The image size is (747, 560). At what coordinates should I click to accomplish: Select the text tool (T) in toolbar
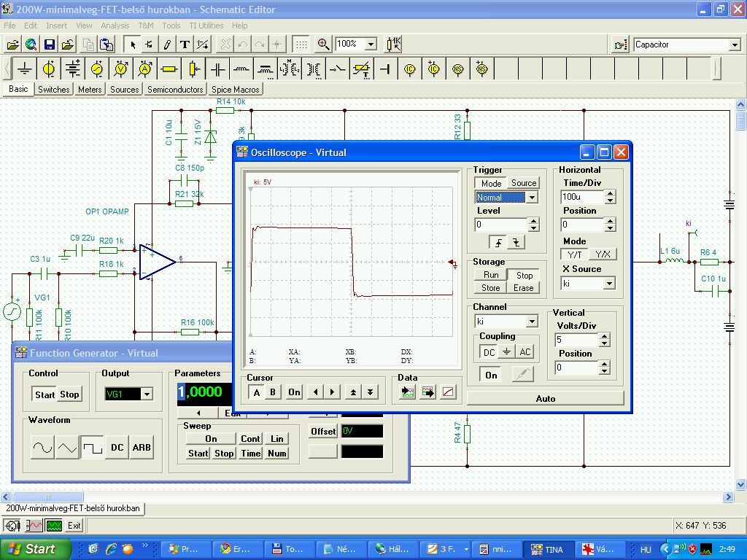[185, 44]
